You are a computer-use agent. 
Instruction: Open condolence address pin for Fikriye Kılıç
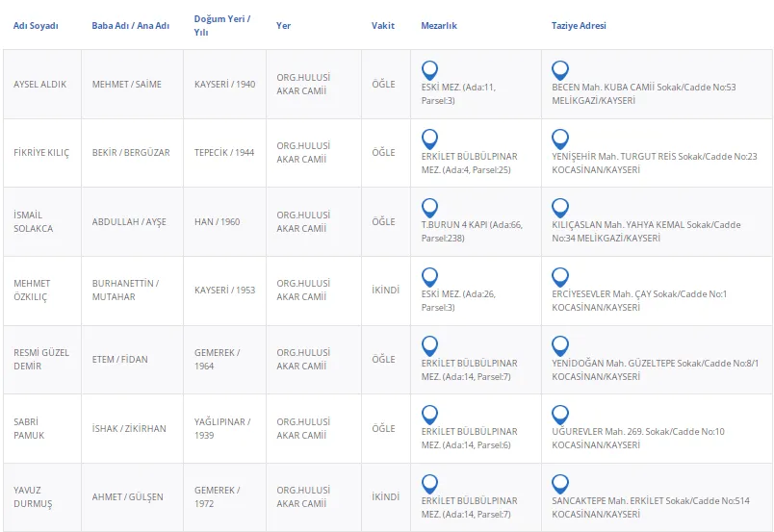pos(559,139)
